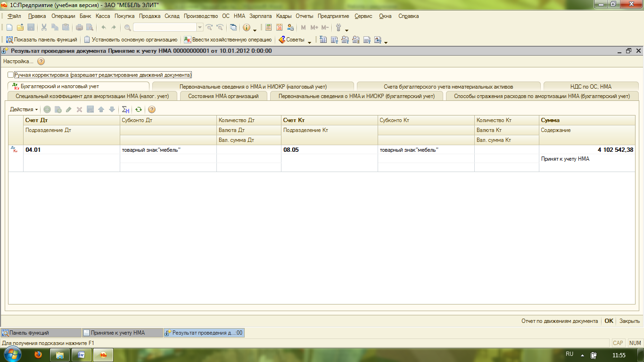Click Установить основную организацию button
The image size is (644, 362).
pyautogui.click(x=131, y=40)
